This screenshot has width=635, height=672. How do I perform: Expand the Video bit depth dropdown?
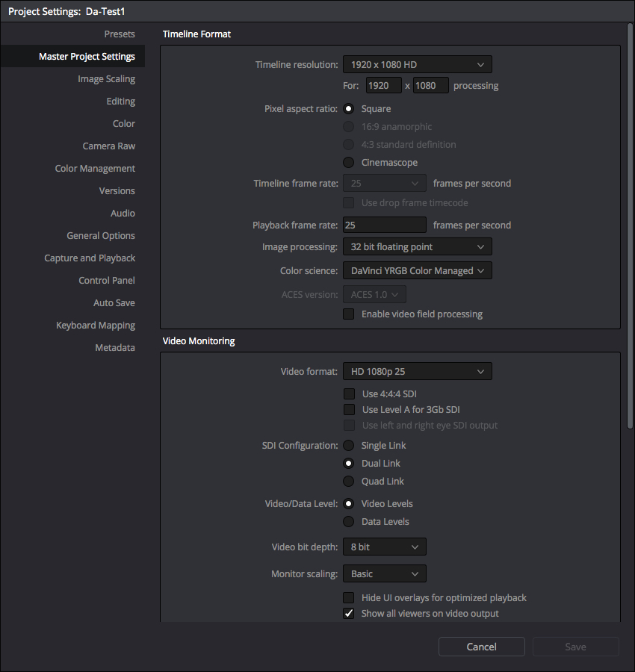pos(384,547)
